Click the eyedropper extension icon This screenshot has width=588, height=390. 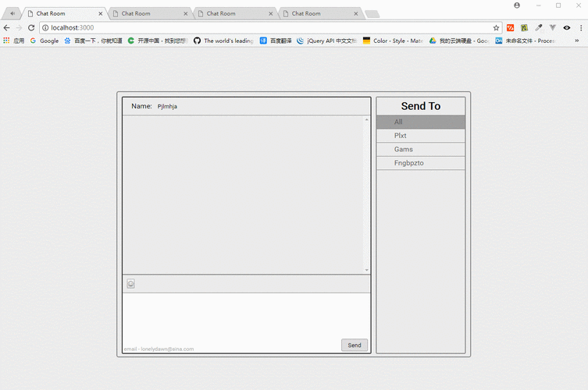point(539,27)
